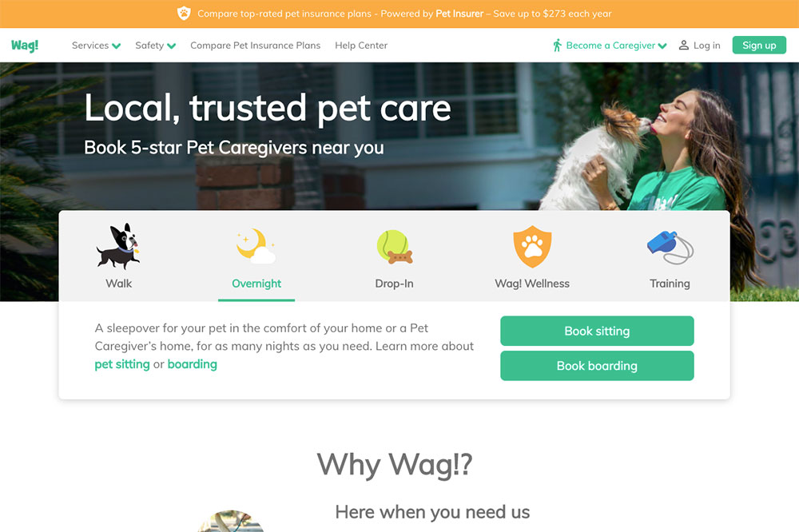Viewport: 799px width, 532px height.
Task: Go to the Help Center
Action: click(361, 46)
